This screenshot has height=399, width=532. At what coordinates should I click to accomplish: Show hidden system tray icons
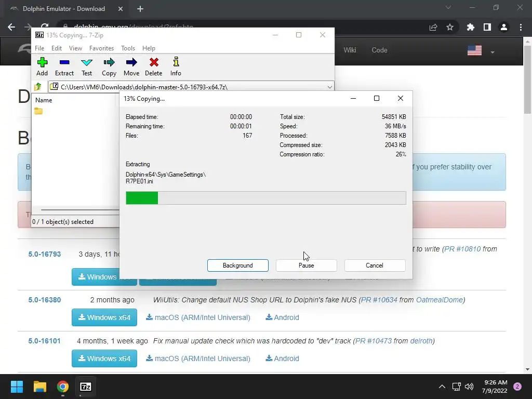pos(442,387)
